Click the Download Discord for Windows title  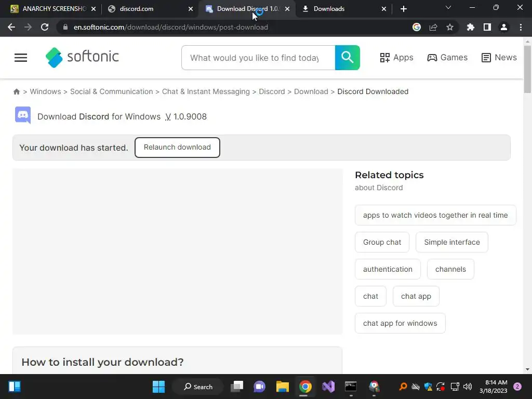coord(122,116)
